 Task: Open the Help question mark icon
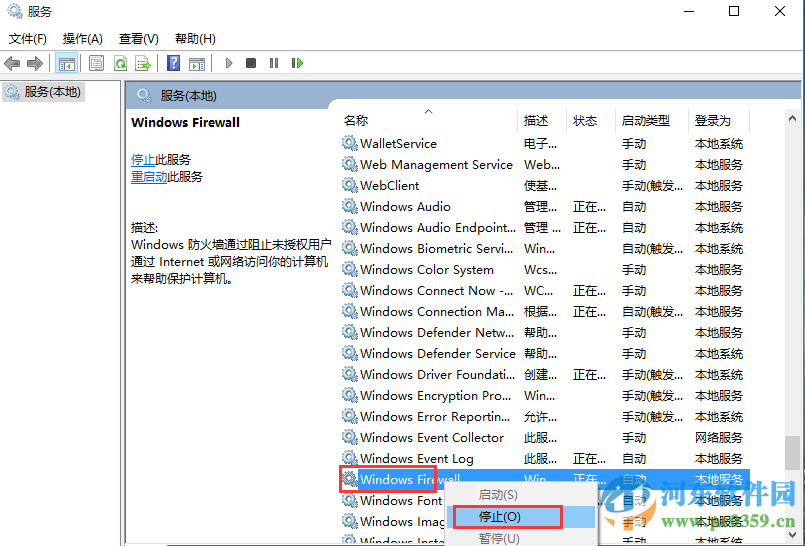tap(174, 63)
